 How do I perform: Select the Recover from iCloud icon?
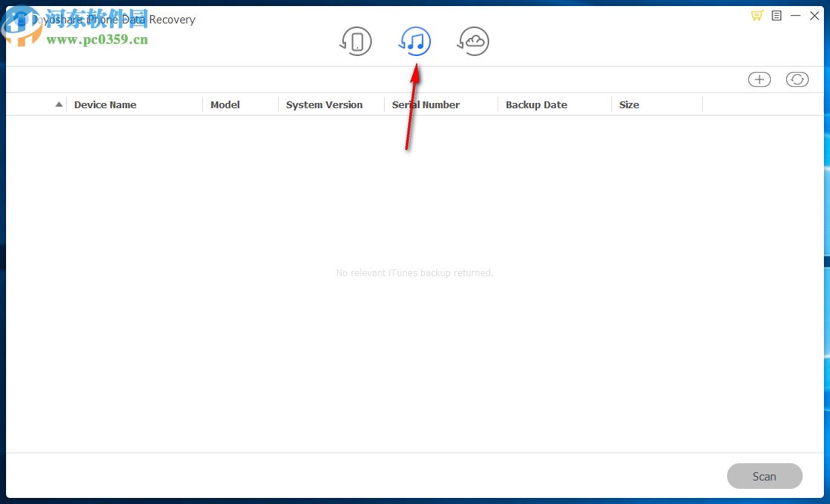(473, 41)
